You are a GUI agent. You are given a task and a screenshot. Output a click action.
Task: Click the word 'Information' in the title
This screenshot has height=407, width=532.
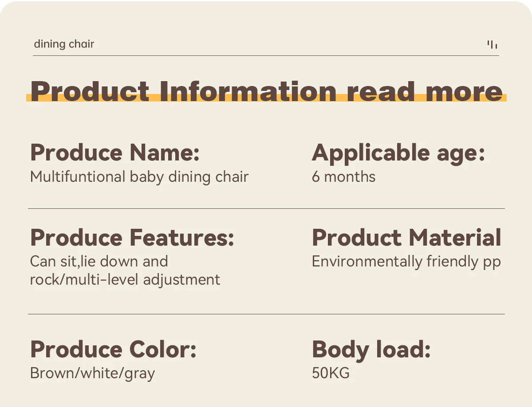(x=248, y=91)
